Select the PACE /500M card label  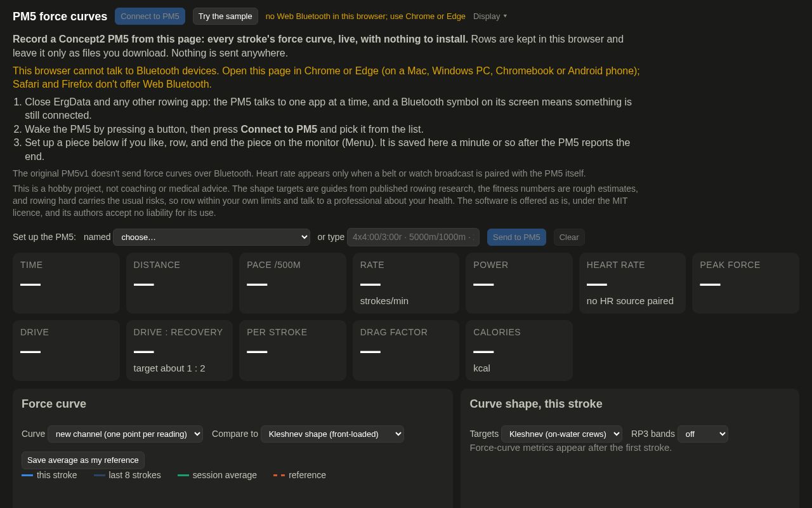click(x=273, y=265)
